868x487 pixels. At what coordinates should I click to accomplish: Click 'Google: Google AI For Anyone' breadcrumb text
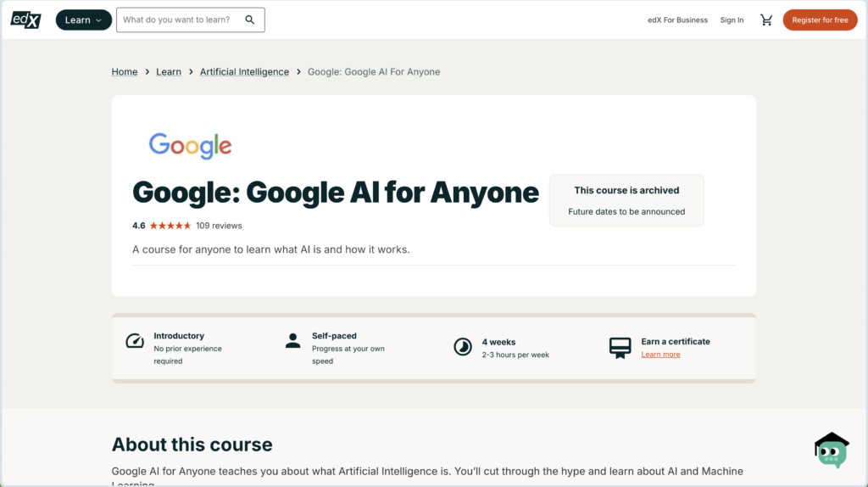pyautogui.click(x=374, y=71)
